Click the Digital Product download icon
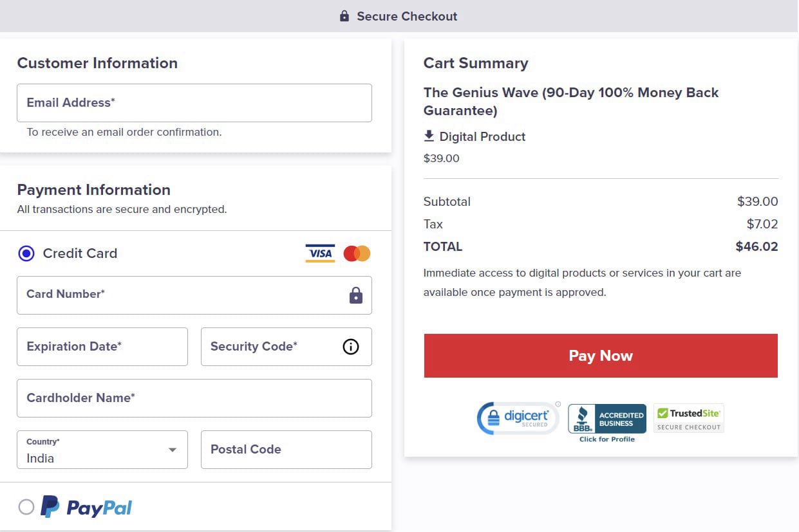Screen dimensions: 799x532 pyautogui.click(x=429, y=136)
